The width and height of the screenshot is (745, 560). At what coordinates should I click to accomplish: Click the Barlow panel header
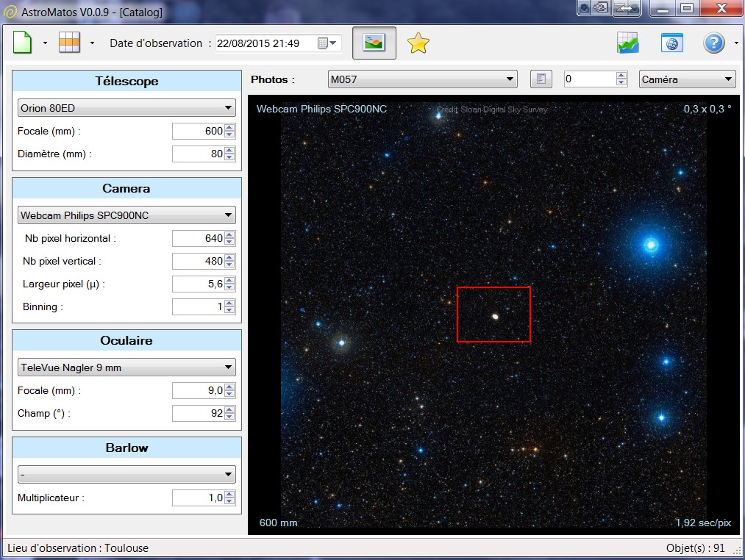coord(126,448)
